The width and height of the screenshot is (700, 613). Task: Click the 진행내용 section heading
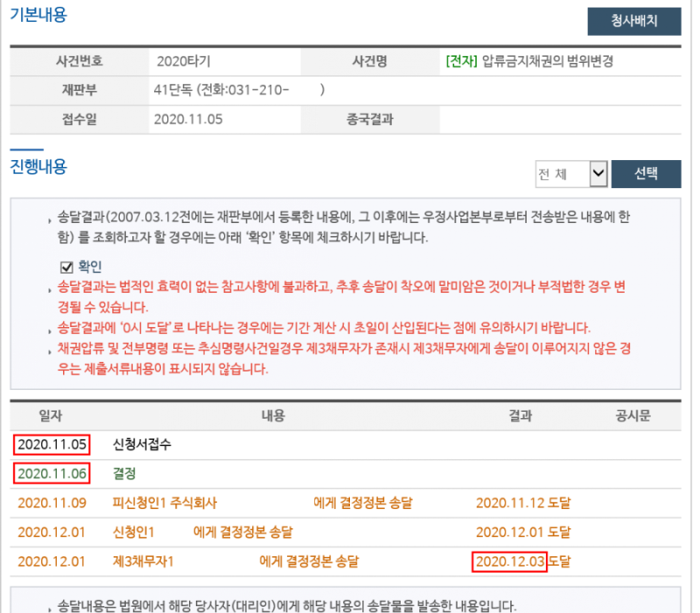[x=38, y=166]
